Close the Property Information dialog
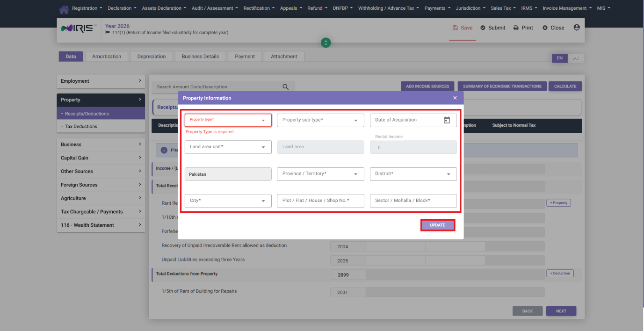Image resolution: width=644 pixels, height=331 pixels. click(x=455, y=98)
